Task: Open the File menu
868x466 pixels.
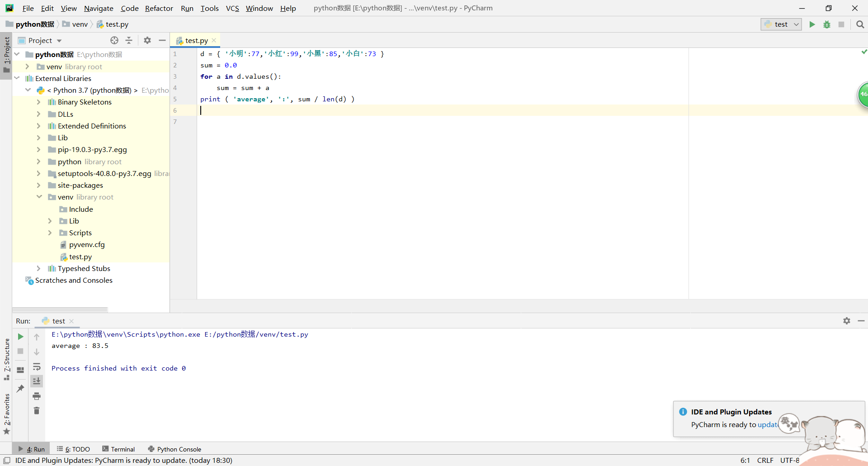Action: pos(28,8)
